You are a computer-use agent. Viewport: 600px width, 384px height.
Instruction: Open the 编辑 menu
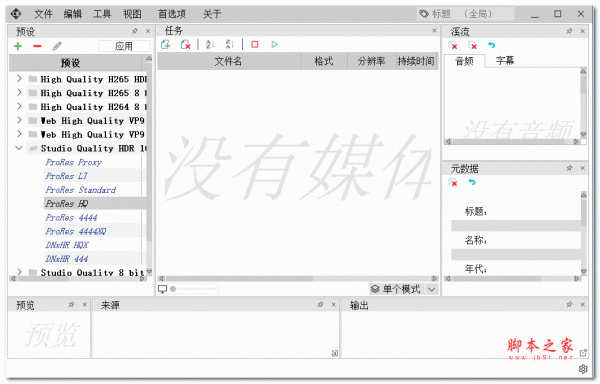point(73,14)
